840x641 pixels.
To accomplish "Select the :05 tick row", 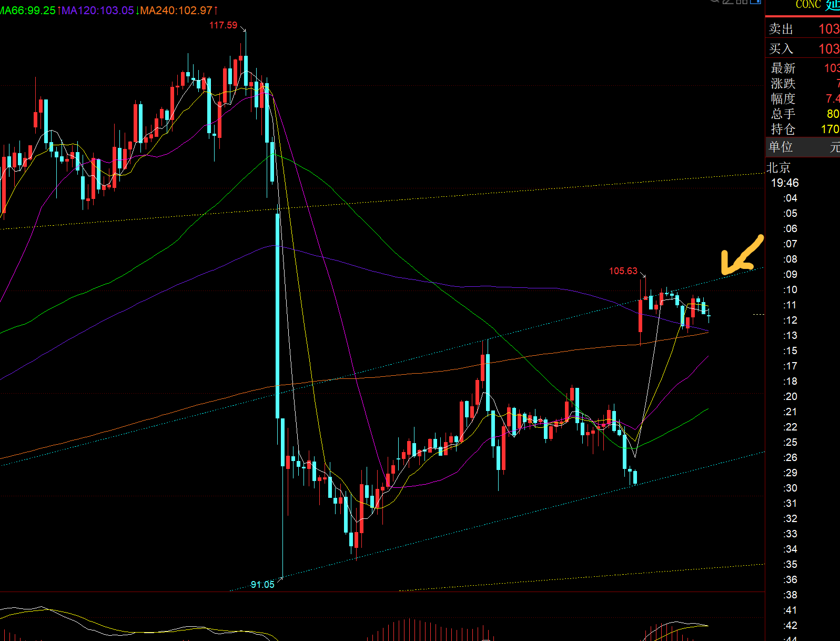I will tap(790, 214).
